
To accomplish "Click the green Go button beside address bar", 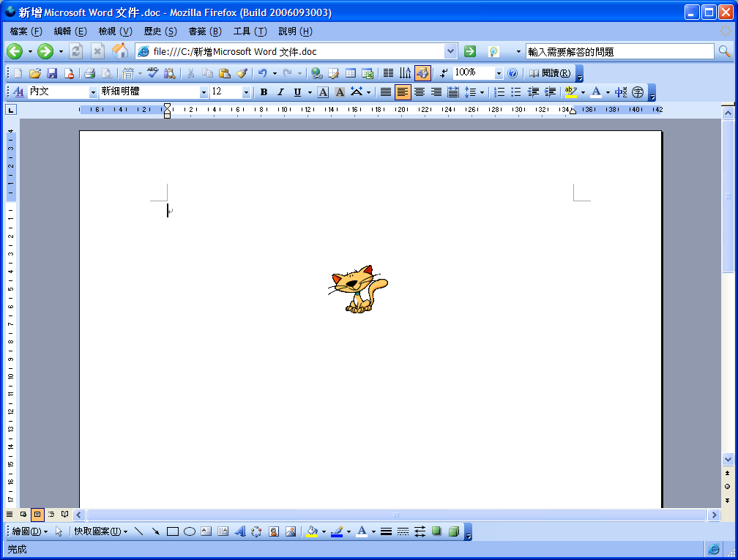I will point(470,51).
